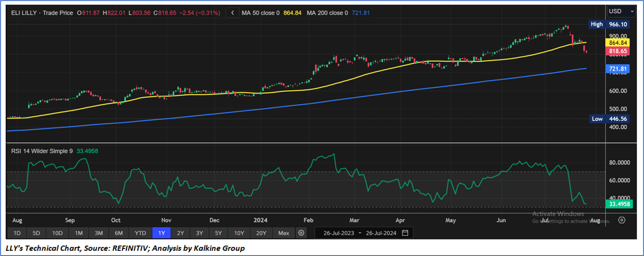
Task: Open chart settings gear at bottom right
Action: click(621, 220)
